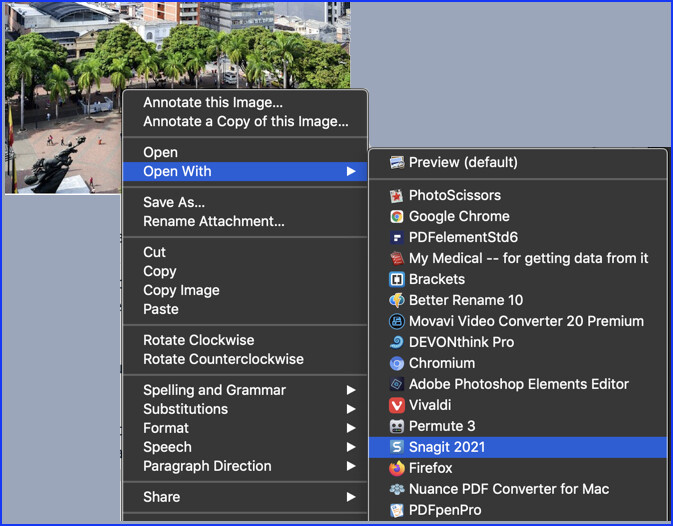The image size is (673, 526).
Task: Open with Movavi Video Converter 20 Premium
Action: 518,321
